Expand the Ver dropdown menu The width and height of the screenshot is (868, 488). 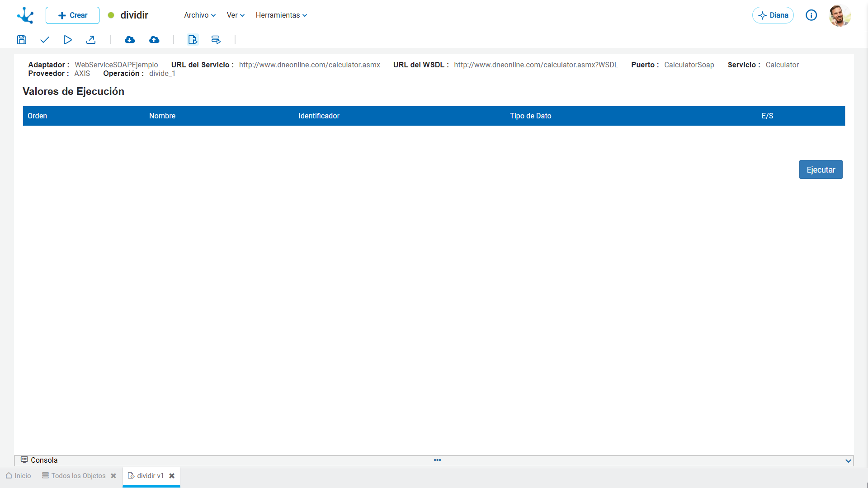click(236, 15)
